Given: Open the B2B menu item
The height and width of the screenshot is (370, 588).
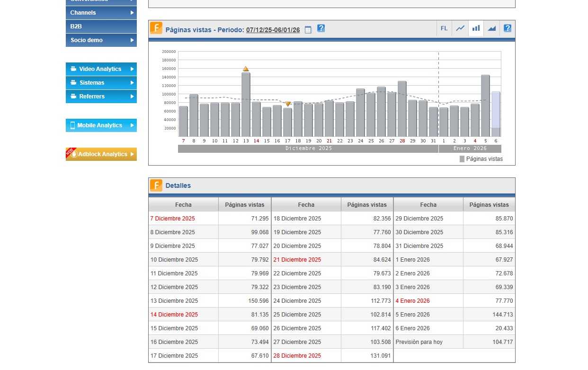Looking at the screenshot, I should [x=101, y=26].
